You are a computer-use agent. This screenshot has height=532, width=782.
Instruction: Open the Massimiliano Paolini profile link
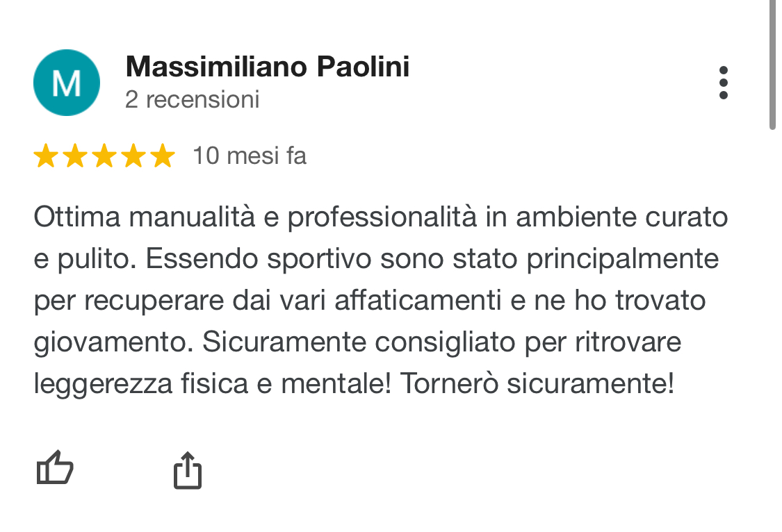click(267, 67)
